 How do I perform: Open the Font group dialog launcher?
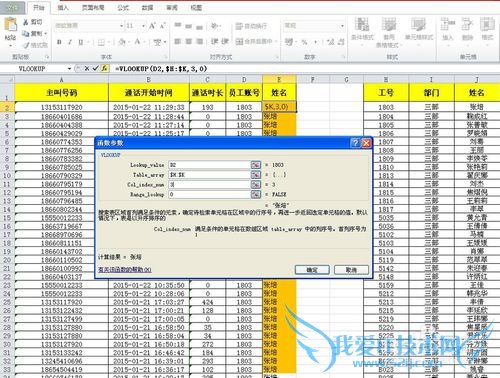coord(165,57)
